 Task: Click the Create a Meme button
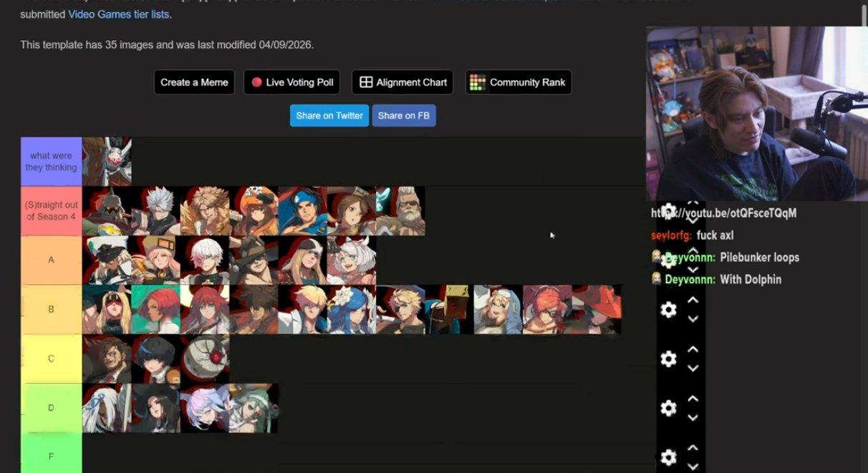tap(194, 82)
